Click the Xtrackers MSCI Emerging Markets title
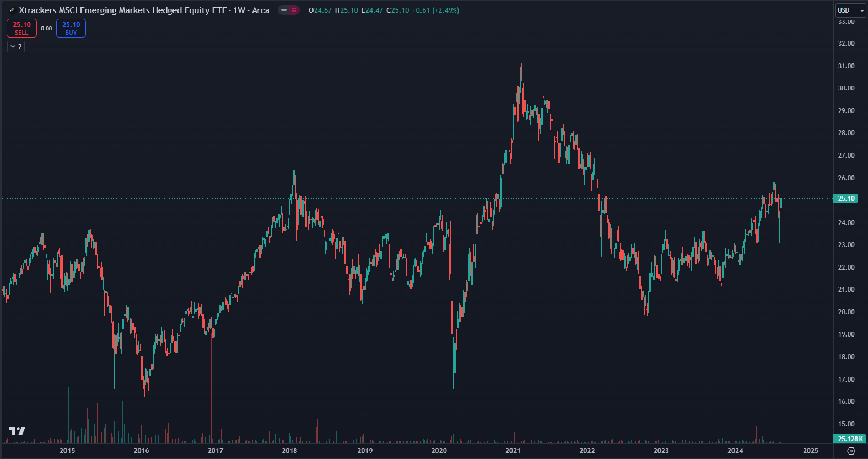868x459 pixels. tap(122, 10)
